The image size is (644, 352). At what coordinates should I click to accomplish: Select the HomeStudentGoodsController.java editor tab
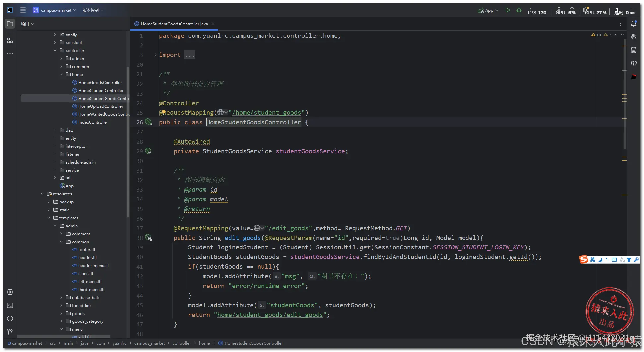[174, 24]
